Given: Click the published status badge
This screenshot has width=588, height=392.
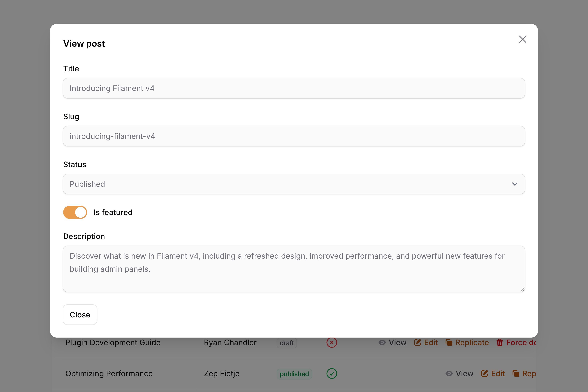Looking at the screenshot, I should [294, 374].
